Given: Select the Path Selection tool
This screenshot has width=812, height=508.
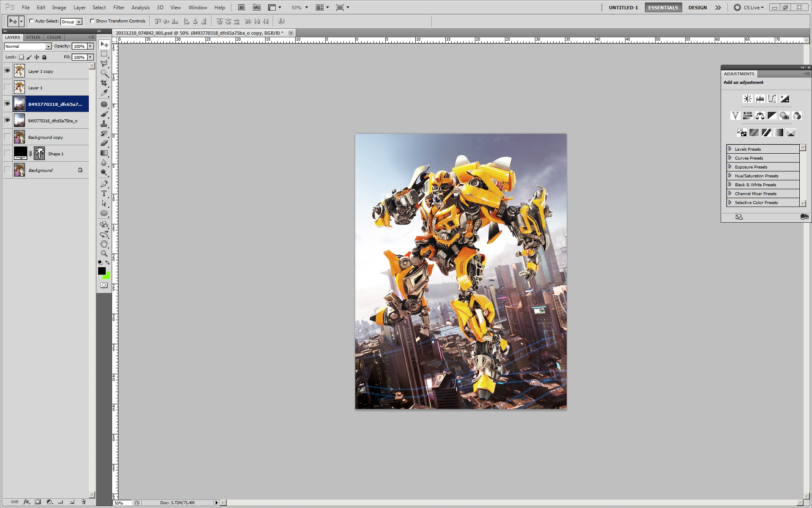Looking at the screenshot, I should click(x=104, y=203).
